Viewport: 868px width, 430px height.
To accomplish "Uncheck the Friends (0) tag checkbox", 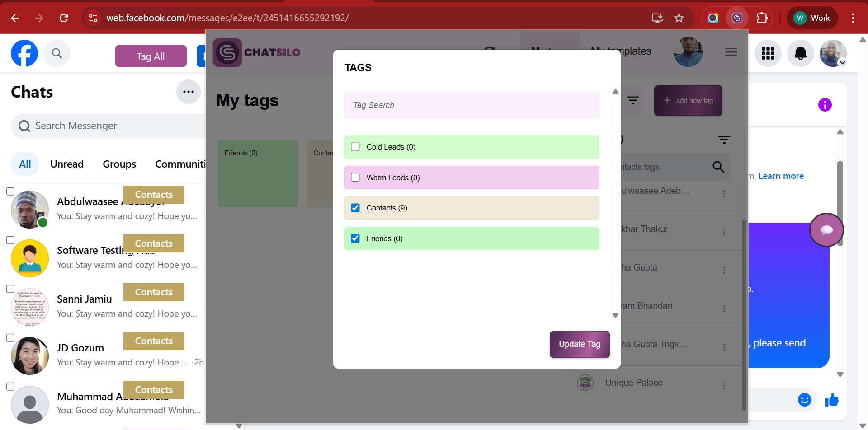I will click(x=355, y=238).
